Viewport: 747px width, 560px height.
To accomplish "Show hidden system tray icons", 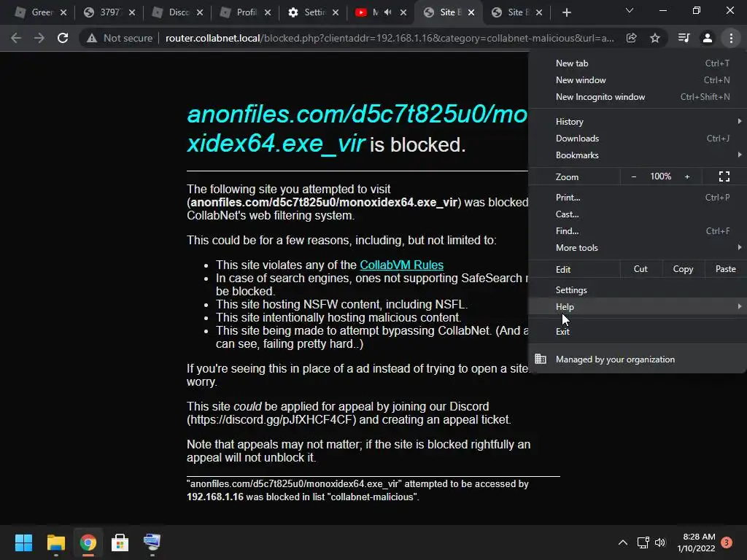I will click(x=622, y=542).
